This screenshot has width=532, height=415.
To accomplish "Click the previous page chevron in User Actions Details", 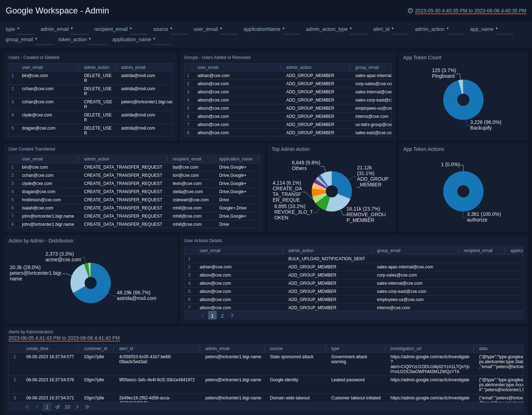I will point(203,315).
